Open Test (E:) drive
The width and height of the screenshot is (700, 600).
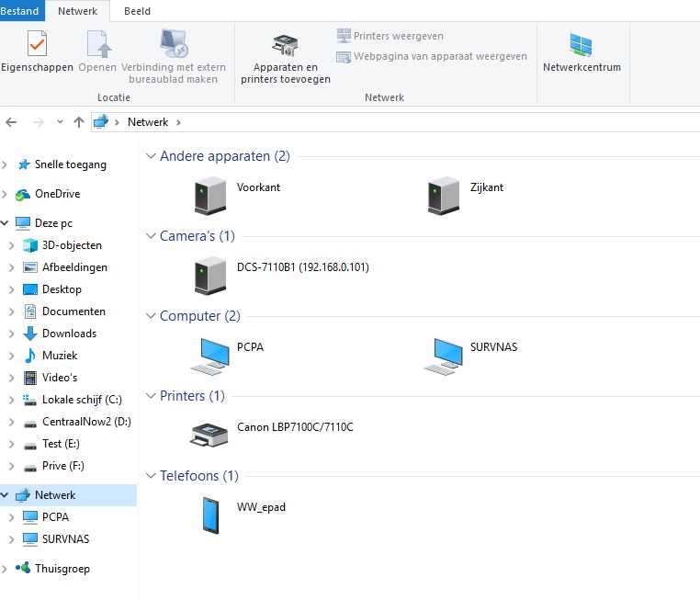coord(61,444)
